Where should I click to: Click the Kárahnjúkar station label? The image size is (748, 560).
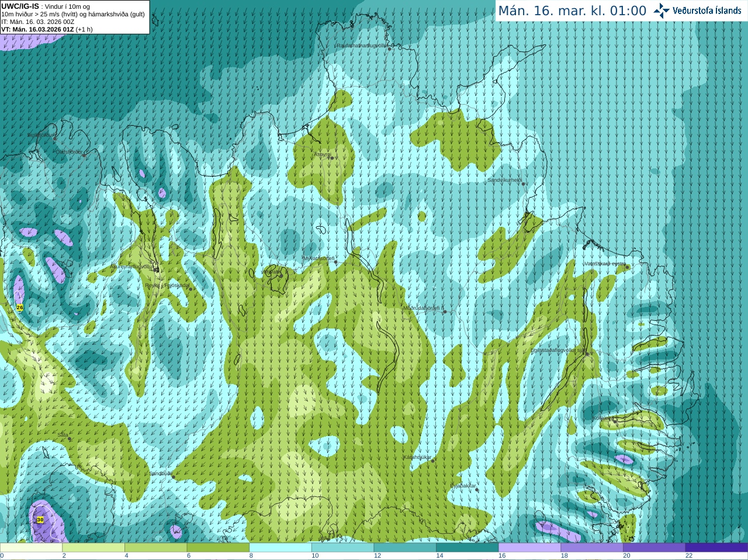point(417,457)
